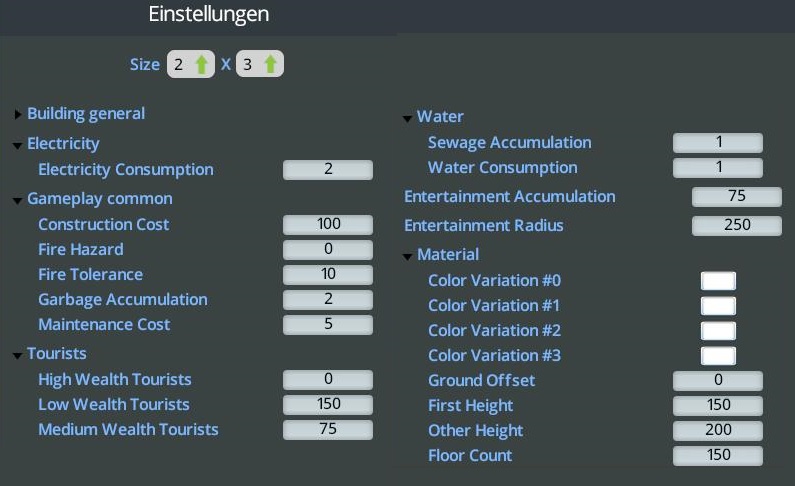Edit the Entertainment Radius value

pyautogui.click(x=737, y=226)
